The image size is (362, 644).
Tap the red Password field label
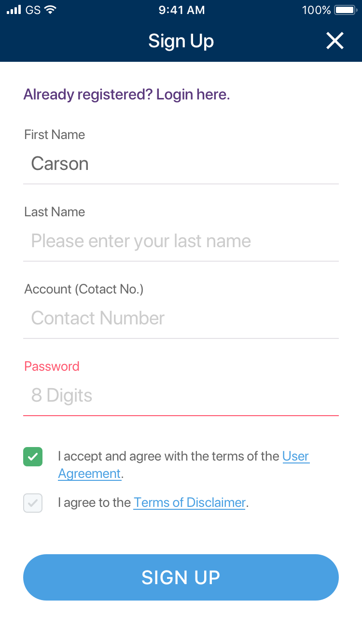[x=52, y=366]
